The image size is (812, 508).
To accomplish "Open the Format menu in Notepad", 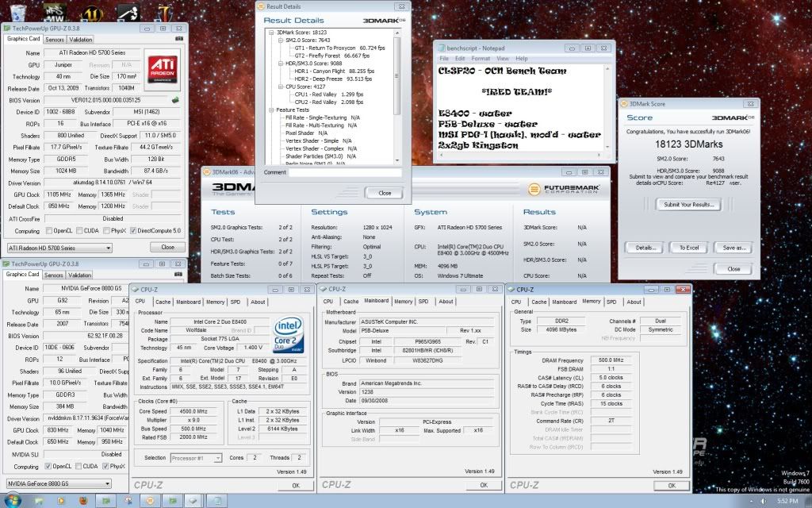I will pyautogui.click(x=481, y=57).
